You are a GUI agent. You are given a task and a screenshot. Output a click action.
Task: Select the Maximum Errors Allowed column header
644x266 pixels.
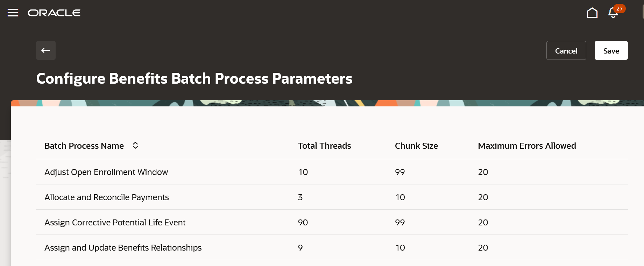pos(527,146)
